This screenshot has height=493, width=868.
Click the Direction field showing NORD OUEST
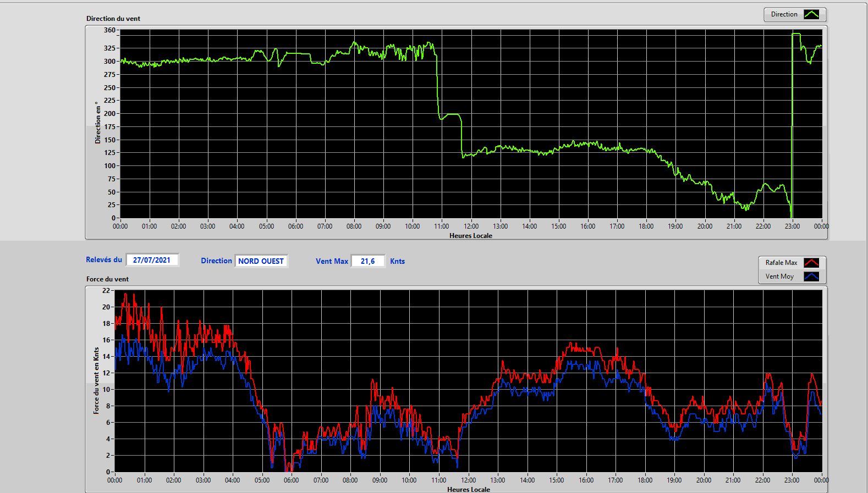click(x=261, y=261)
